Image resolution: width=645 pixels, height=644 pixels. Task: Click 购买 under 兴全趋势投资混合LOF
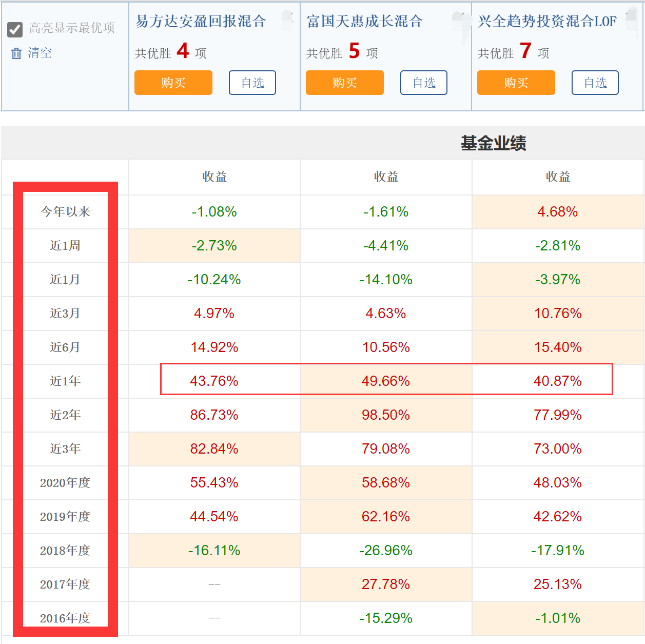516,83
